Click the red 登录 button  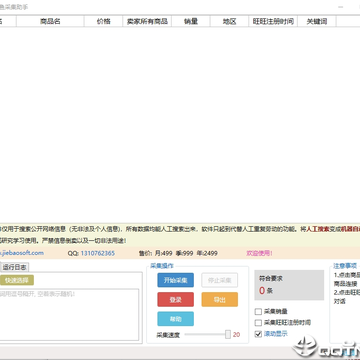tap(175, 300)
